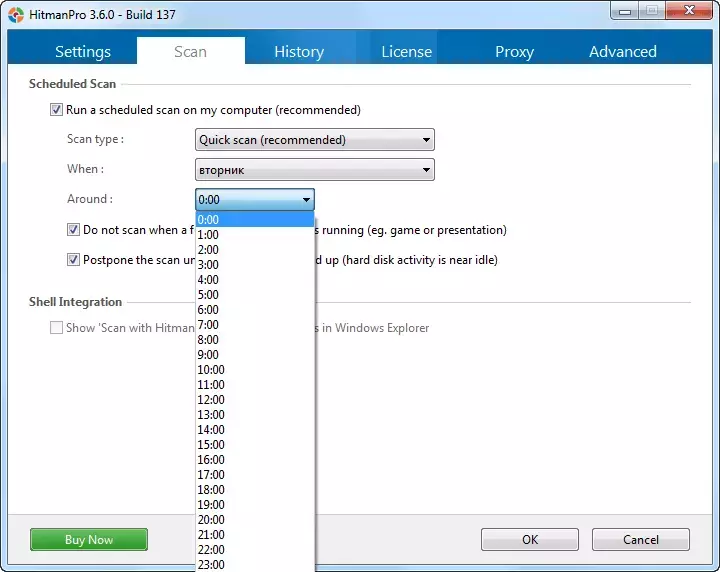This screenshot has width=720, height=572.
Task: Toggle 'Do not scan when a full screen' checkbox
Action: point(73,230)
